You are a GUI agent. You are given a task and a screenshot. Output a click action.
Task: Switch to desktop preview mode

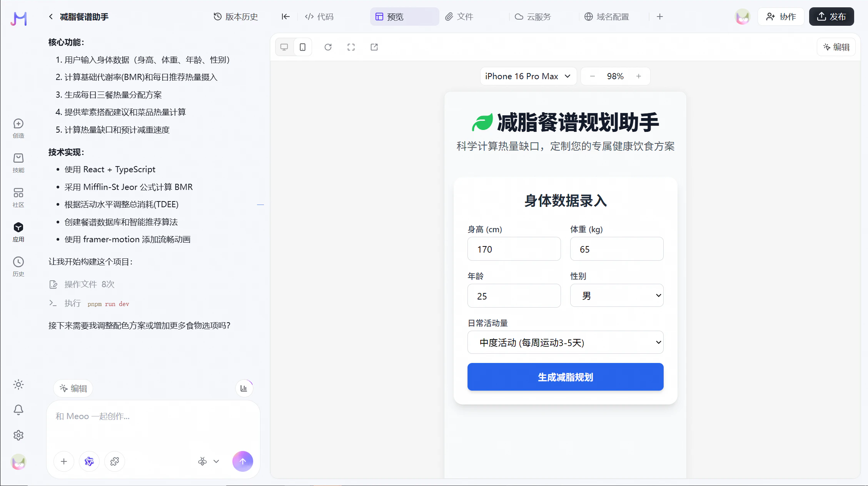click(x=284, y=47)
